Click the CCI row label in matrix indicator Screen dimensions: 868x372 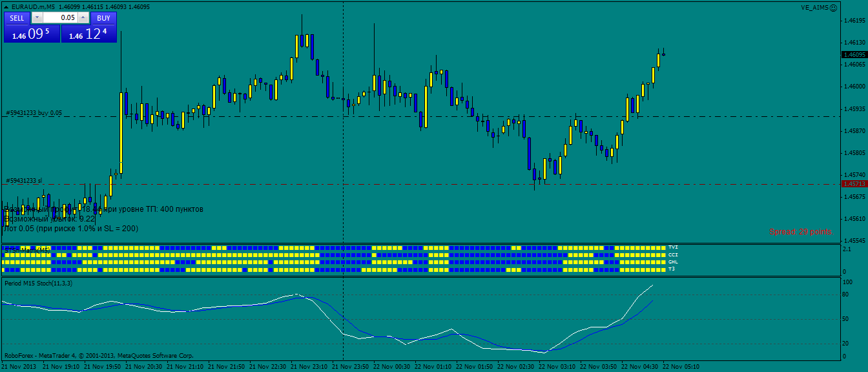[674, 254]
